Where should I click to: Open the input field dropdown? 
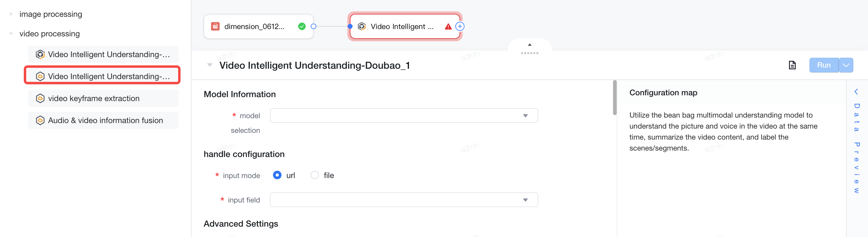pyautogui.click(x=404, y=200)
